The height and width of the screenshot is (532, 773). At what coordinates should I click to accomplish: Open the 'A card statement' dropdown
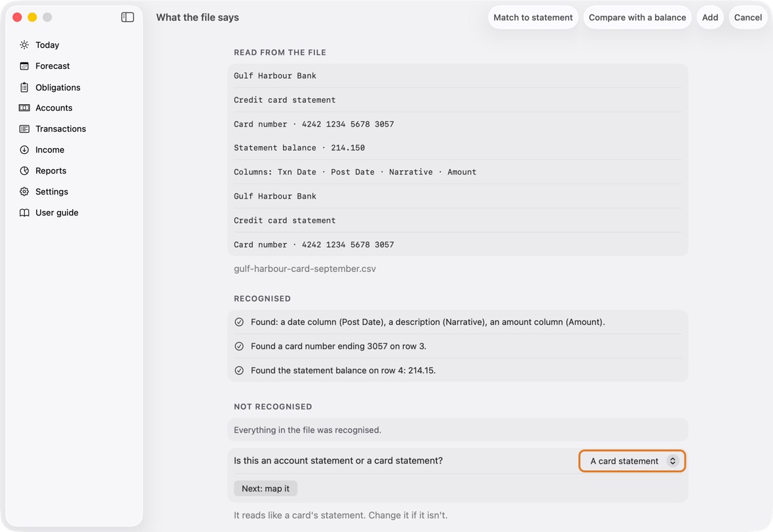point(632,461)
